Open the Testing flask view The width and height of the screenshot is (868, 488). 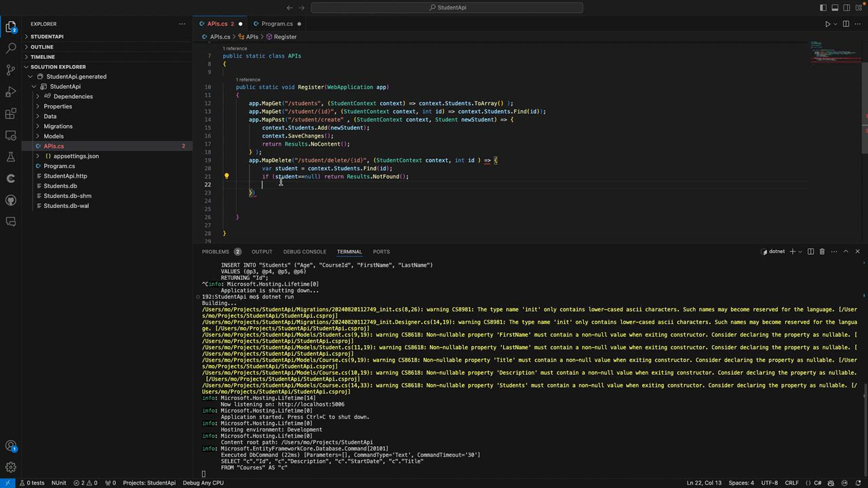coord(11,157)
